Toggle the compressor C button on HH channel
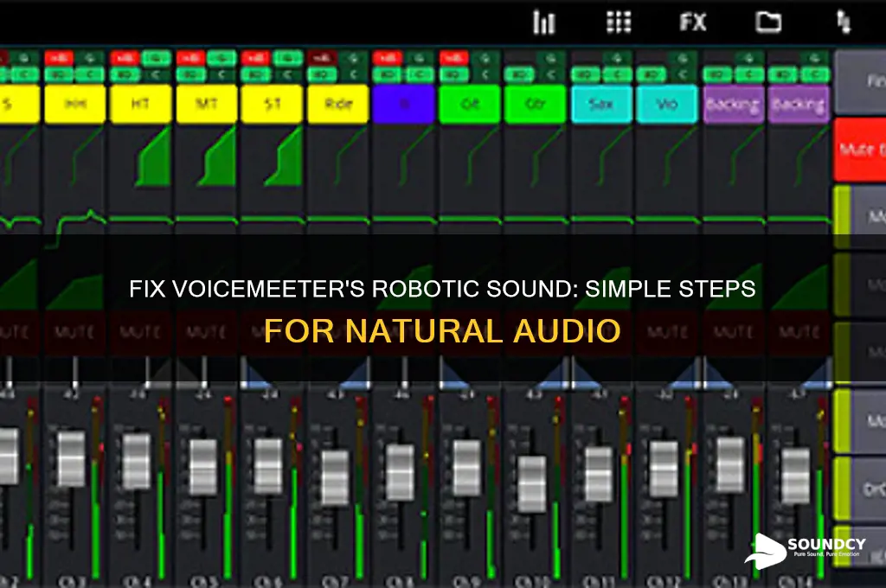The width and height of the screenshot is (886, 588). [90, 74]
